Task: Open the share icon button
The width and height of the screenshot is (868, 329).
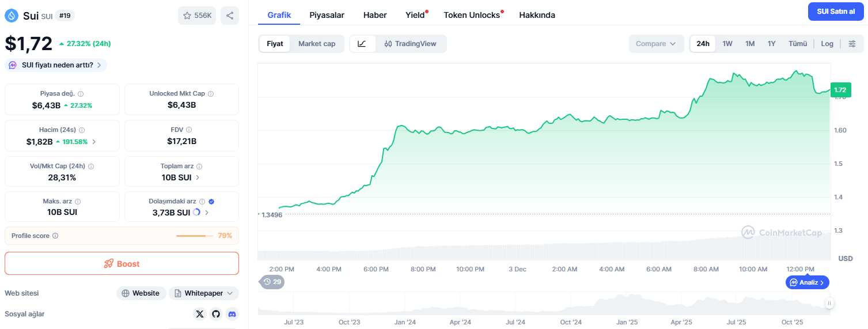Action: [230, 16]
